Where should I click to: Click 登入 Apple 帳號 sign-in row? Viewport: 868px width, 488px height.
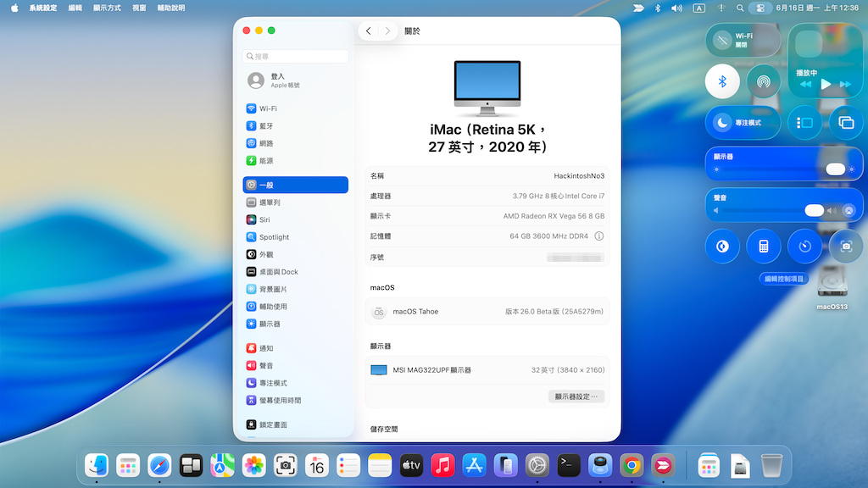[295, 80]
